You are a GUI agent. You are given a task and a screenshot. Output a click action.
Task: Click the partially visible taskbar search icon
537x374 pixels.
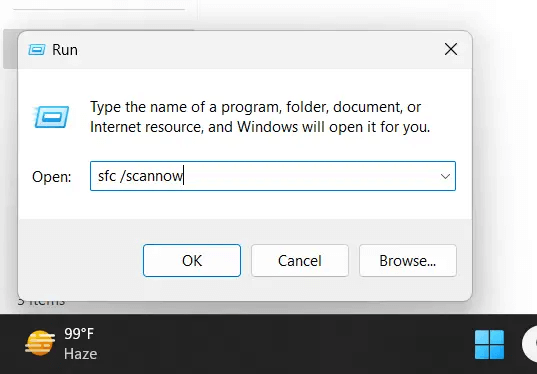click(x=529, y=344)
